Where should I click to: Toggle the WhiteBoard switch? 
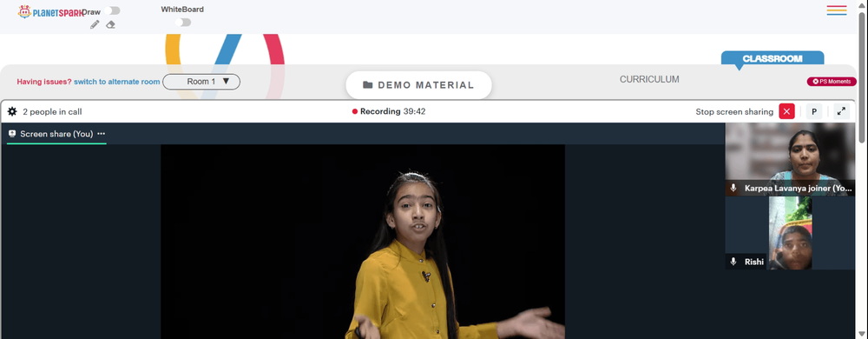click(182, 22)
